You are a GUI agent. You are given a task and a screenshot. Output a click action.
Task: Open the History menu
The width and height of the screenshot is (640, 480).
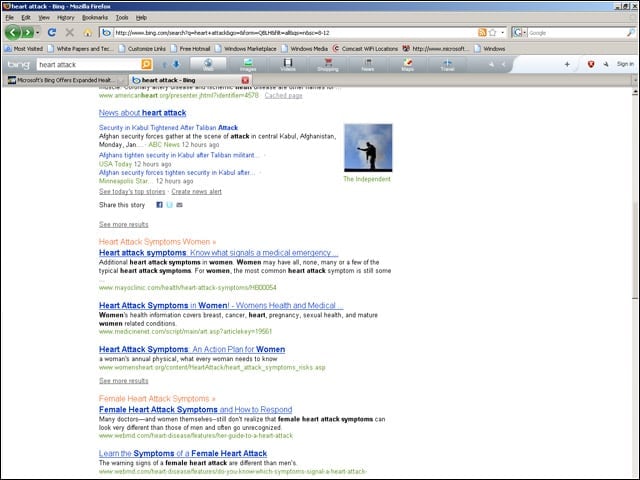66,18
